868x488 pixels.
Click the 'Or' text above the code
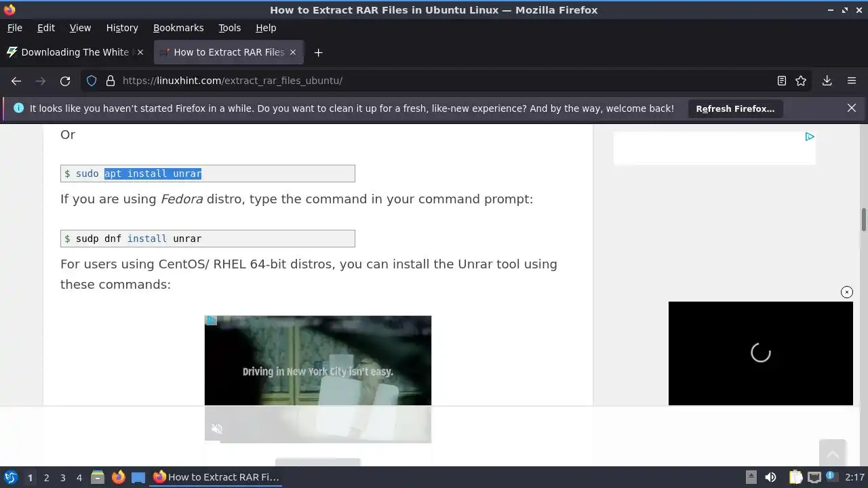(x=68, y=134)
